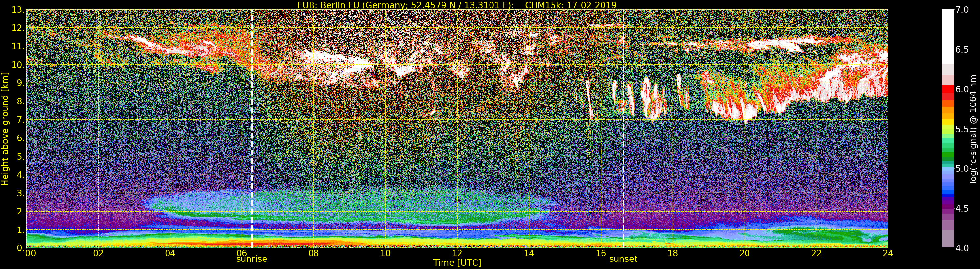Click the height axis tick '7.'

(x=20, y=120)
